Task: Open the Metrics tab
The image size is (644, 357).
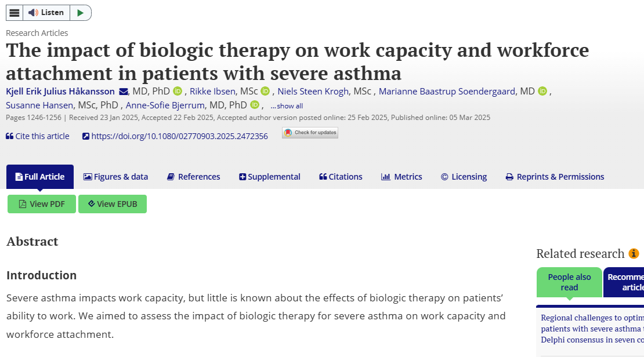Action: pos(401,176)
